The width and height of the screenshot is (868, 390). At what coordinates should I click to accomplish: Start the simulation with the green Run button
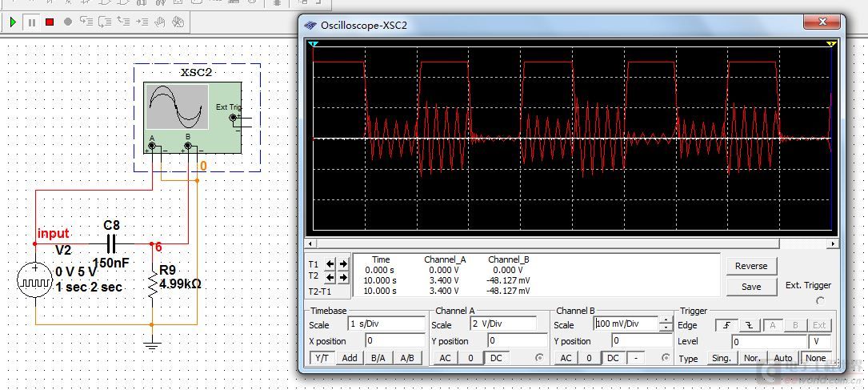[x=14, y=22]
